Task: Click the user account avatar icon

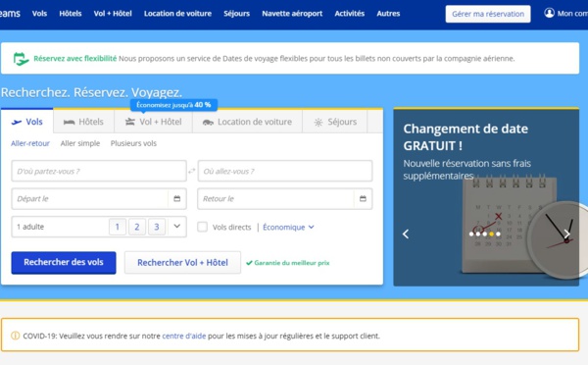Action: tap(549, 13)
